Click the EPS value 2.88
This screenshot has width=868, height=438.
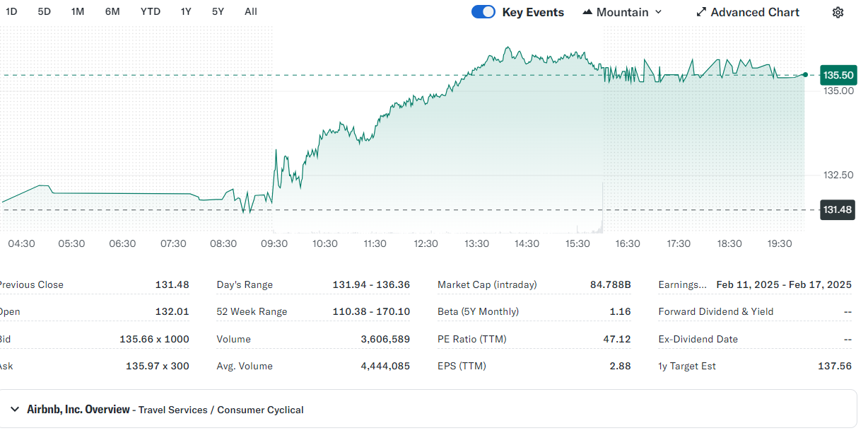point(620,366)
